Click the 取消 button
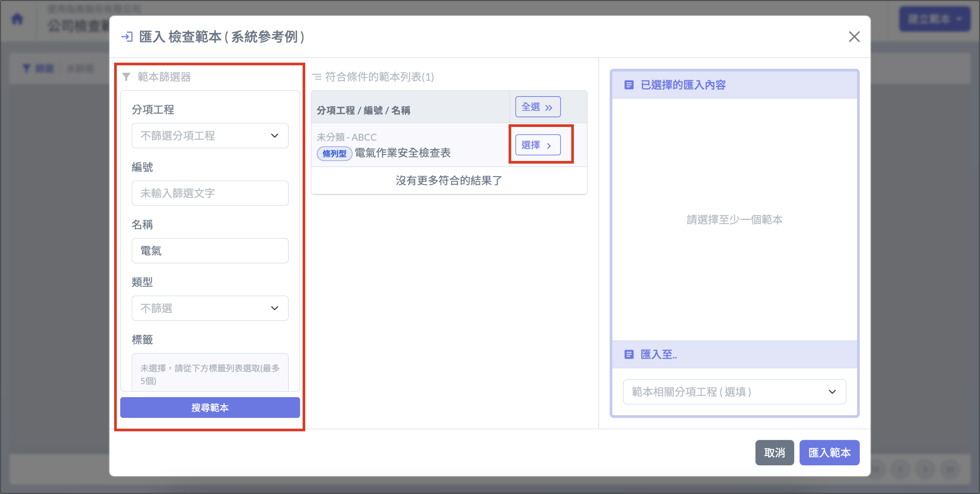Viewport: 980px width, 494px height. pos(774,453)
